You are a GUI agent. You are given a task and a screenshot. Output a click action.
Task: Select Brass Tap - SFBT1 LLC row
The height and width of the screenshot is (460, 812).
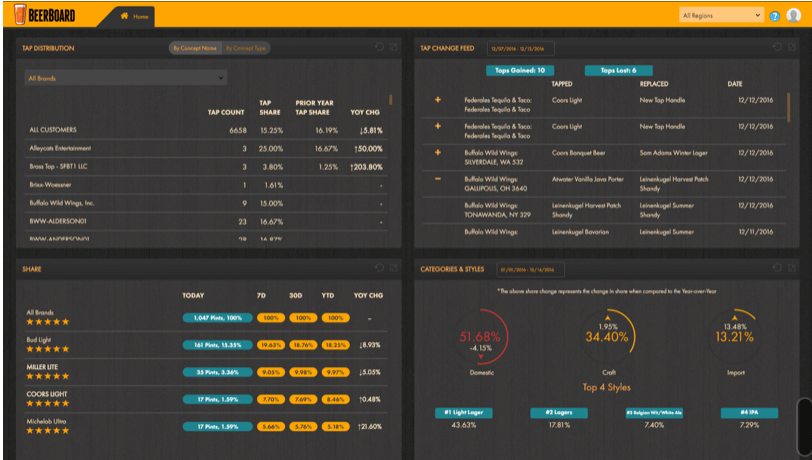pyautogui.click(x=206, y=167)
